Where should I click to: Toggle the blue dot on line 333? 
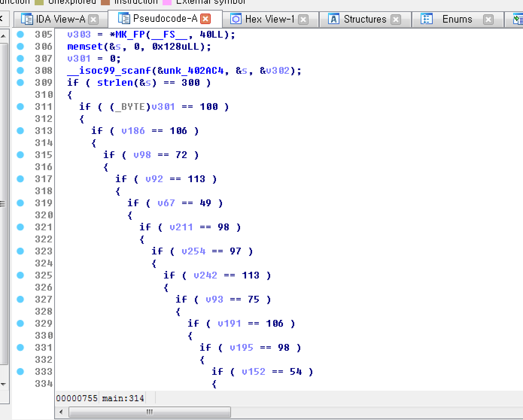point(20,371)
